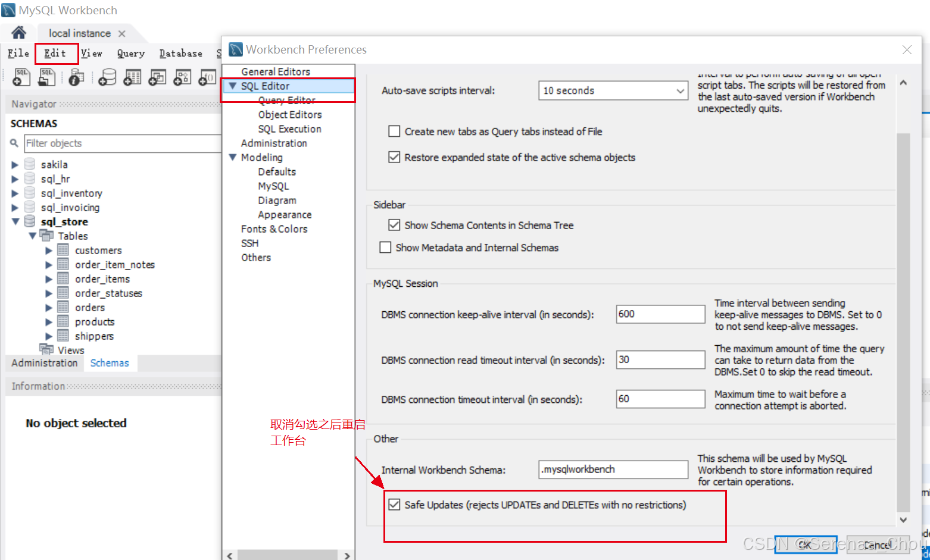Collapse the sql_store schema
The width and height of the screenshot is (930, 560).
(x=15, y=222)
